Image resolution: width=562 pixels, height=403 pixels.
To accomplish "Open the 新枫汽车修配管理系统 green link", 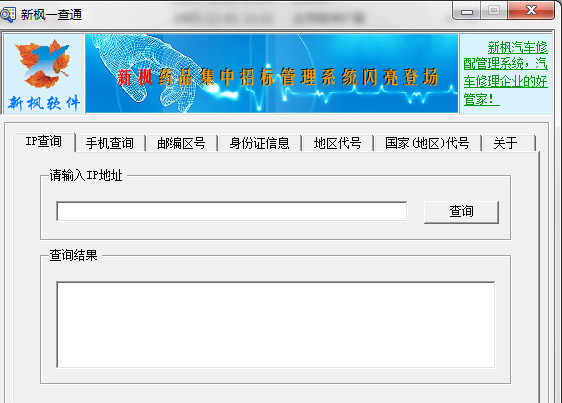I will click(x=505, y=74).
